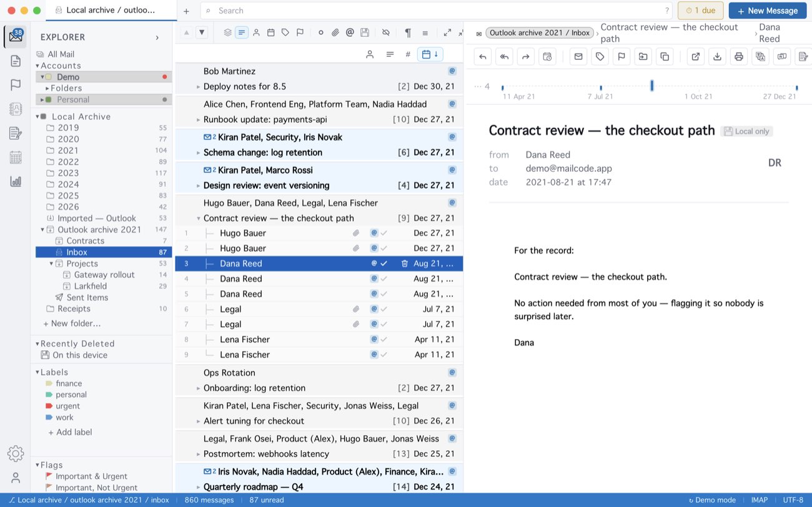Collapse the Contract review thread arrow
This screenshot has width=812, height=507.
[x=199, y=219]
